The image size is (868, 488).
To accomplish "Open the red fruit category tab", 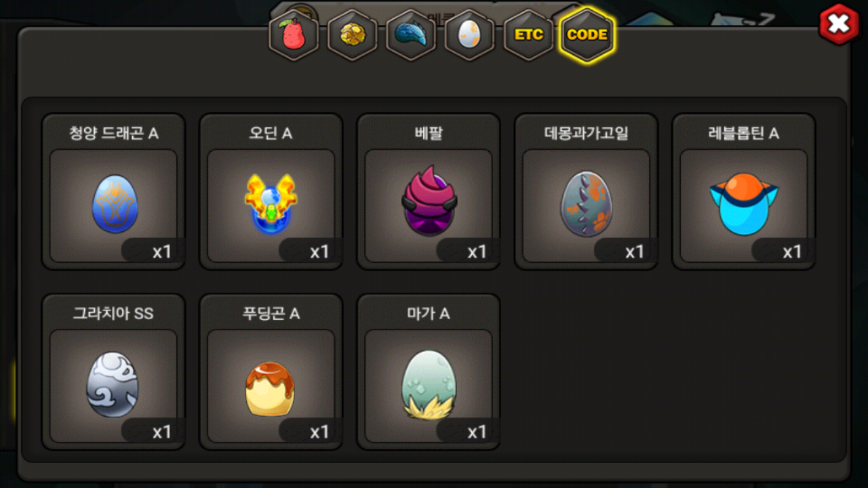I will [294, 35].
